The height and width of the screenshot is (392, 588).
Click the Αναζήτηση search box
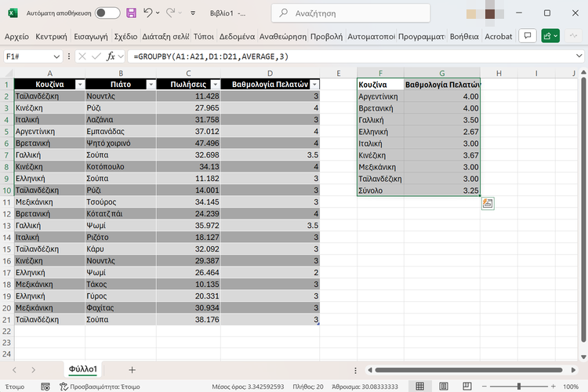(x=350, y=13)
